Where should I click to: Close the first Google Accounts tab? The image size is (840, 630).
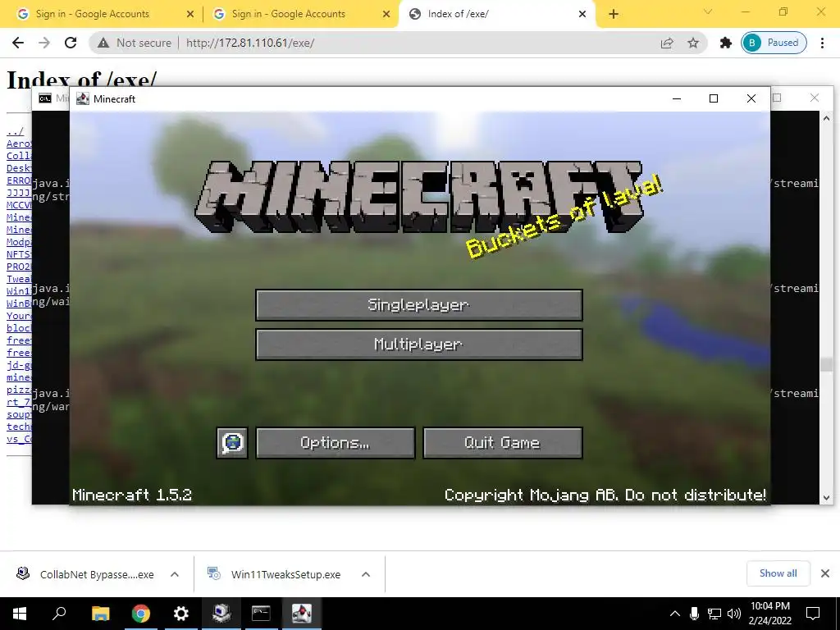(x=189, y=14)
